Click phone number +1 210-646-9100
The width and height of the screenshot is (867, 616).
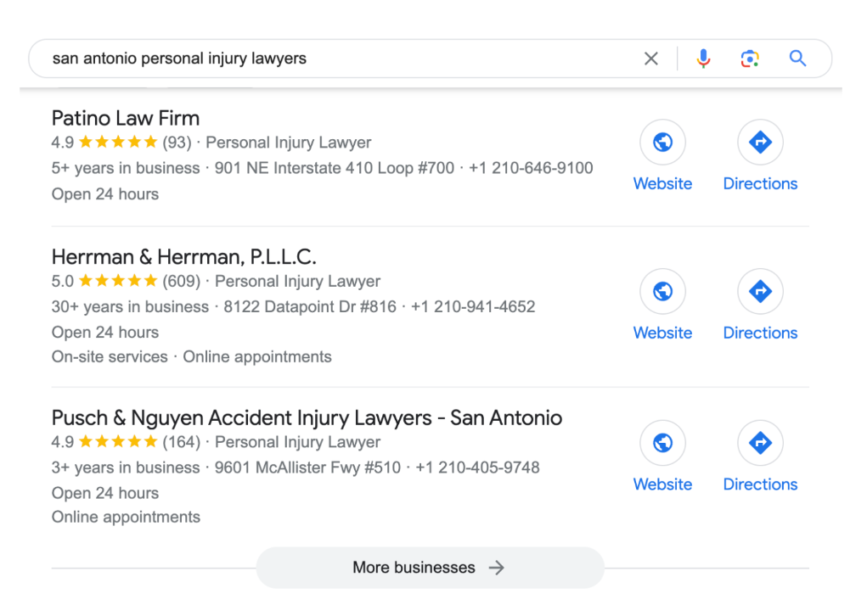coord(531,168)
